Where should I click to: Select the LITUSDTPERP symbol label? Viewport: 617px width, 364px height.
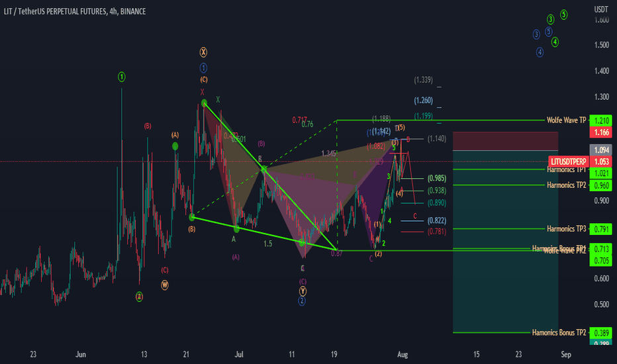click(x=568, y=161)
